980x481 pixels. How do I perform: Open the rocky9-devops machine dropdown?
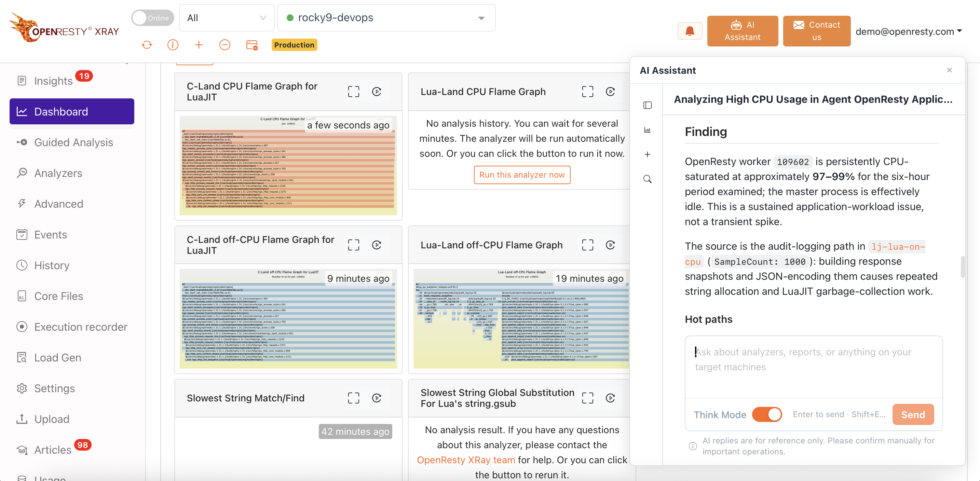[x=386, y=18]
